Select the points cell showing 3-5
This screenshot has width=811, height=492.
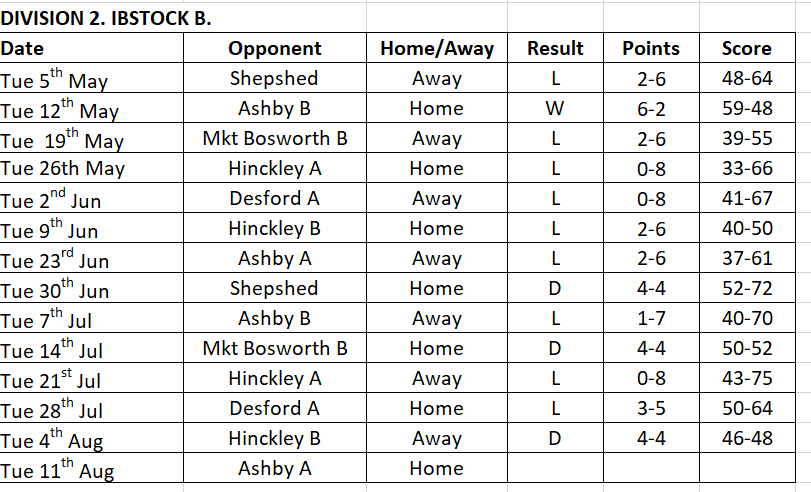(x=651, y=408)
